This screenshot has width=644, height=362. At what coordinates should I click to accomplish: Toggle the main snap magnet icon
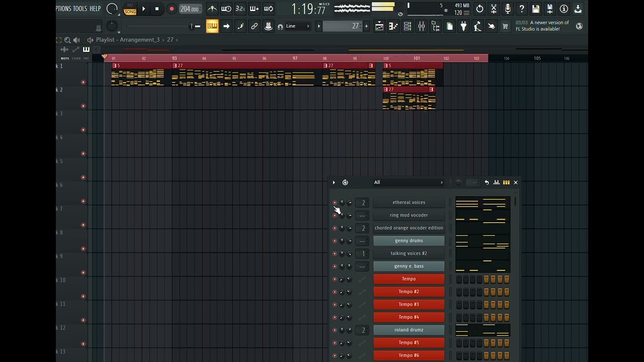point(280,27)
